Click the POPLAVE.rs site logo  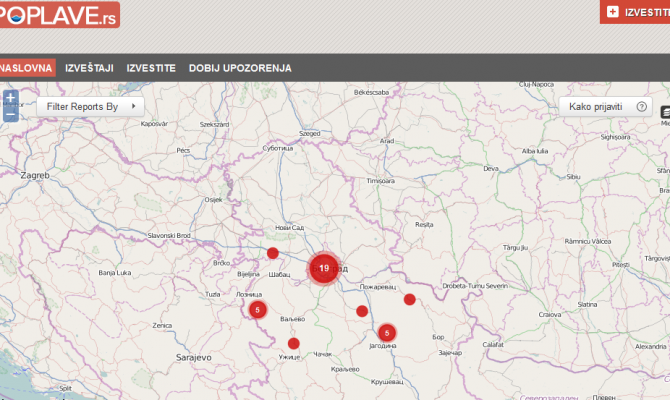[60, 13]
